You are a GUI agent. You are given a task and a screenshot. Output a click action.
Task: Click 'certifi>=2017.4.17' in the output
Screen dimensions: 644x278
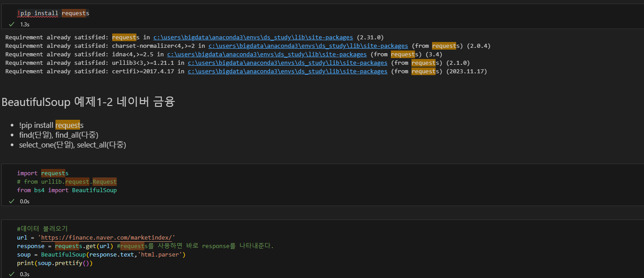pyautogui.click(x=143, y=72)
